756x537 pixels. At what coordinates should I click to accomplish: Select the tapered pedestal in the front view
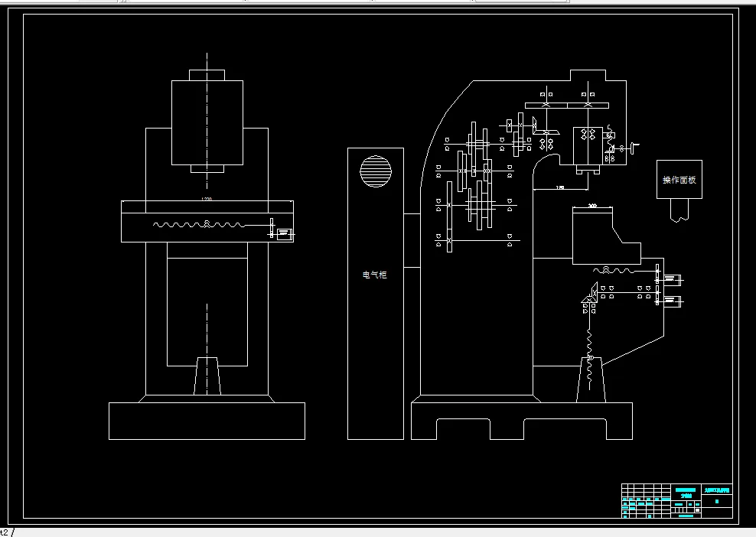[207, 376]
